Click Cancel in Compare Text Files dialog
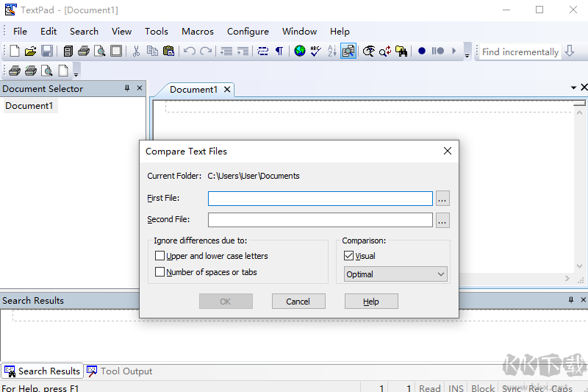588x392 pixels. point(298,302)
